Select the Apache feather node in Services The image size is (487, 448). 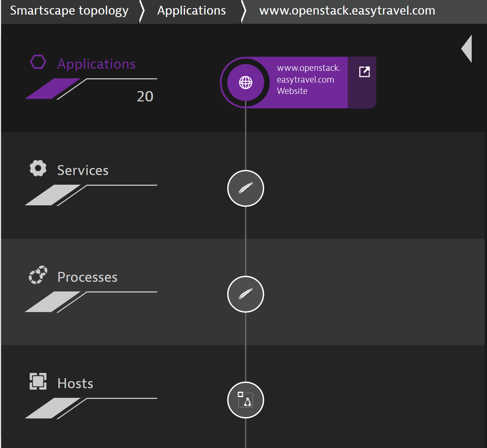click(245, 188)
